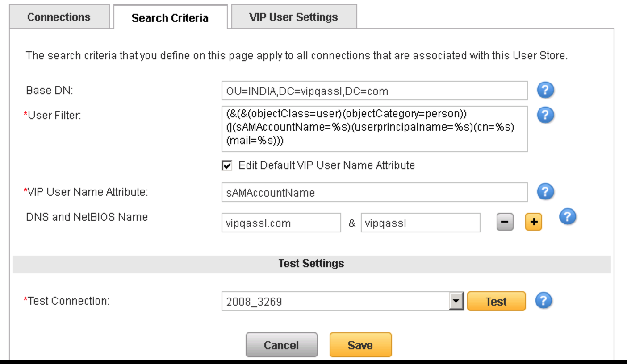Open the VIP User Settings tab
This screenshot has width=627, height=364.
[x=293, y=17]
